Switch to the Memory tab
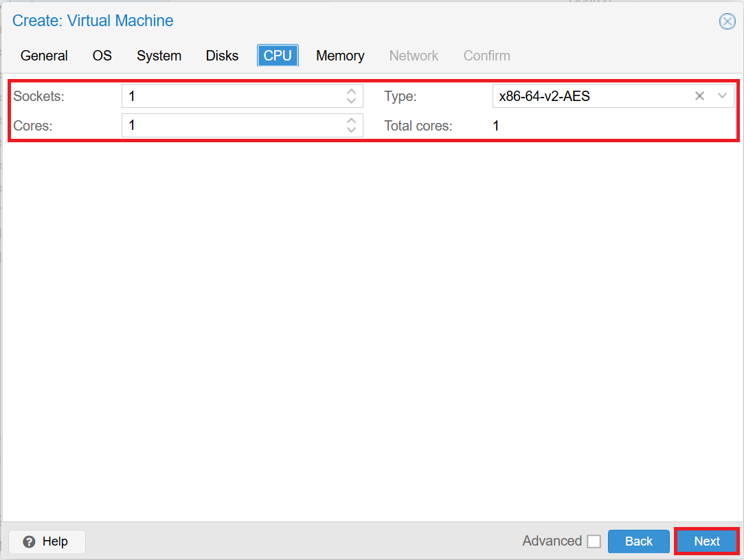 (x=340, y=56)
